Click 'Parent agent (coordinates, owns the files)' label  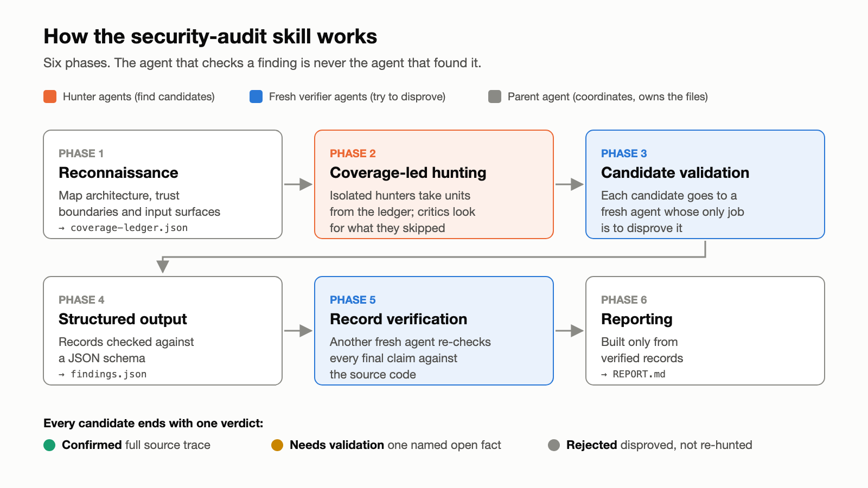608,97
